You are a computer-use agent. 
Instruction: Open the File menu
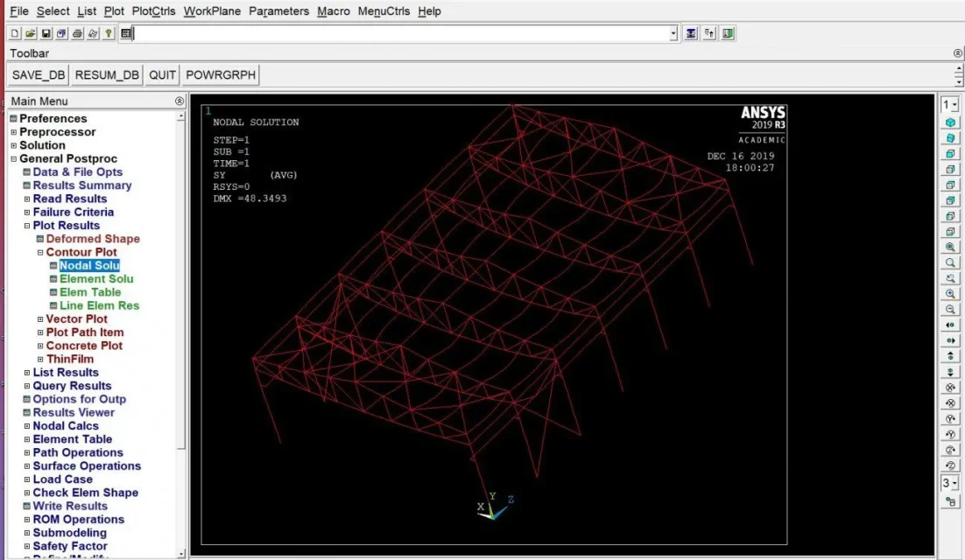(19, 11)
